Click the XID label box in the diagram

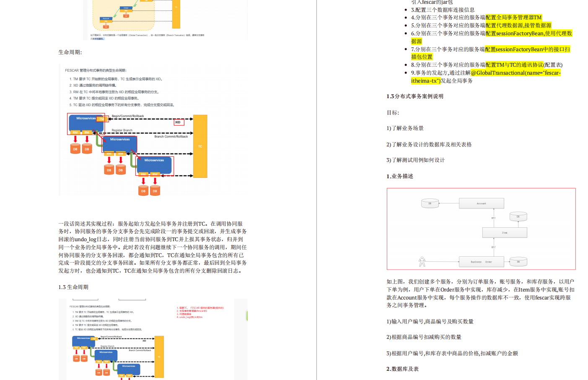[178, 122]
